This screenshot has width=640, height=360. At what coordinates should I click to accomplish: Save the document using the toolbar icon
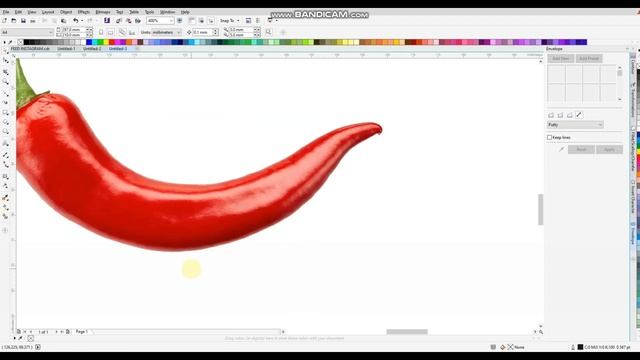pos(23,20)
